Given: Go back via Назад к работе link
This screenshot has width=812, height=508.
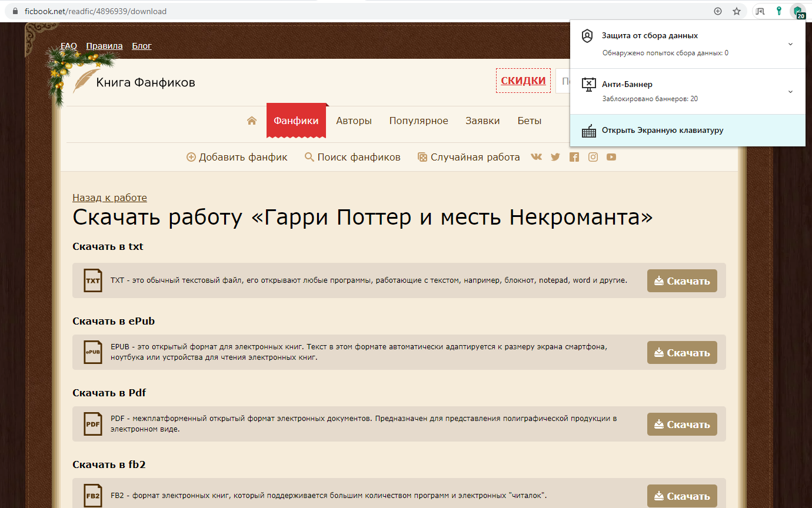Looking at the screenshot, I should (x=109, y=198).
